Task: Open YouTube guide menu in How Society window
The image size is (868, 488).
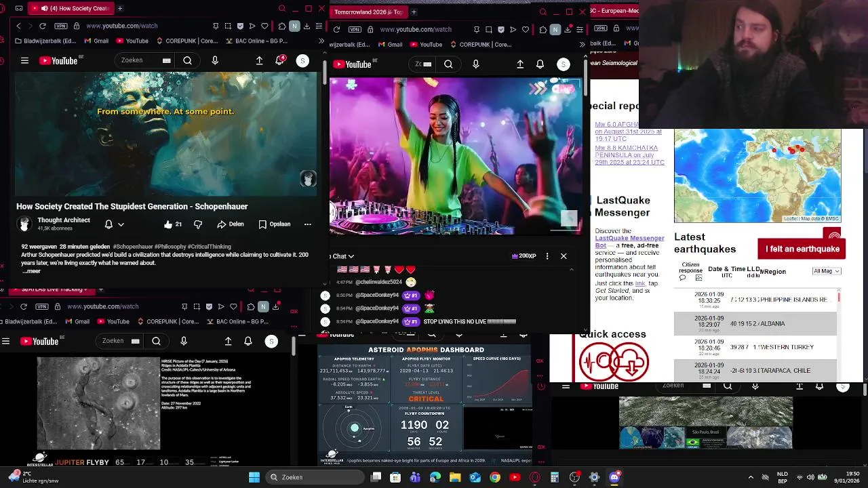Action: pyautogui.click(x=24, y=60)
